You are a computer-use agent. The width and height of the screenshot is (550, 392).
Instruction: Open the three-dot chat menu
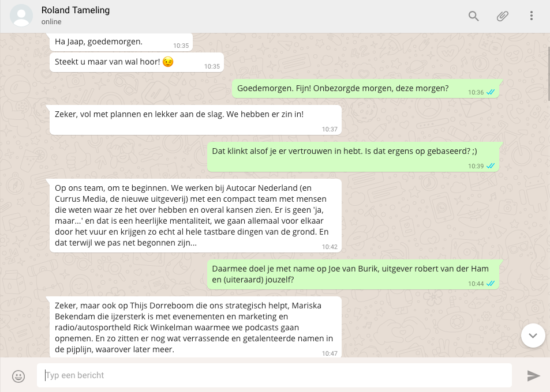[x=532, y=16]
